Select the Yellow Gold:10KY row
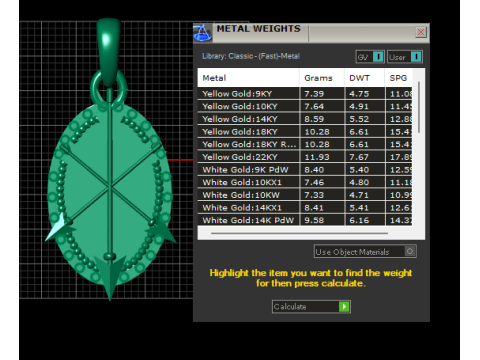480x360 pixels. 305,106
